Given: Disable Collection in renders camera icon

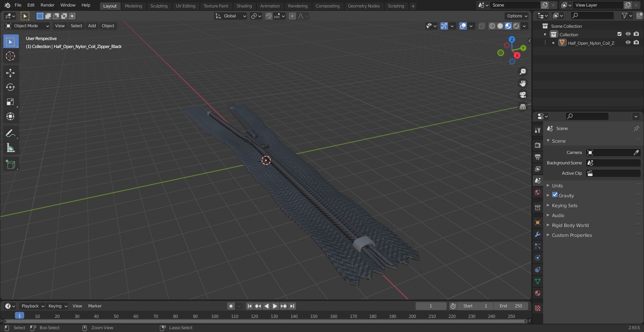Looking at the screenshot, I should click(x=636, y=34).
